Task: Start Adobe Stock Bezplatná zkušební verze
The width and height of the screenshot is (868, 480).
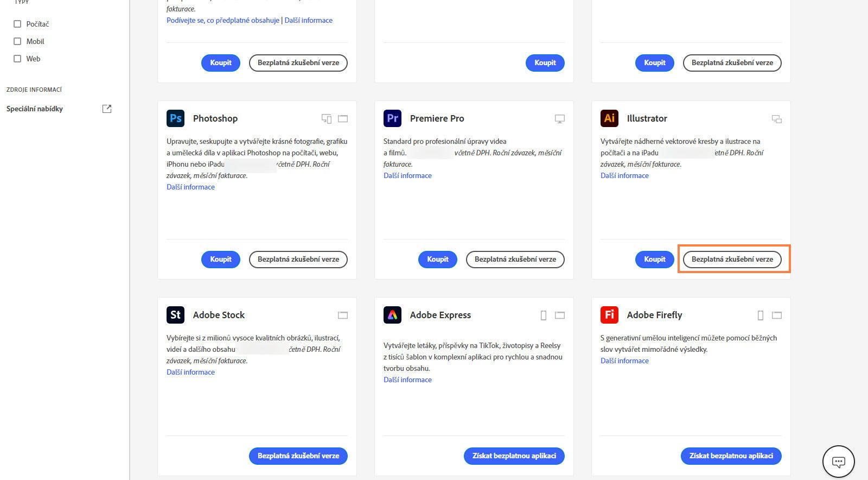Action: [298, 456]
